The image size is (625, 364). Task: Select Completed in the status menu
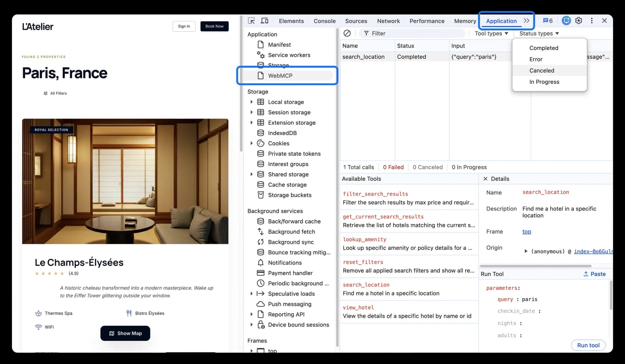[x=549, y=48]
